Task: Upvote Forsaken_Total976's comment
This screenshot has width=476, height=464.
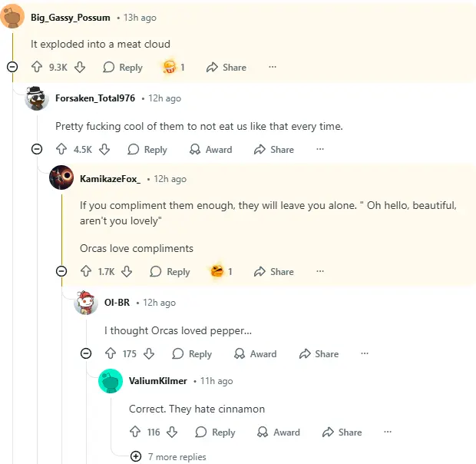Action: click(x=61, y=150)
